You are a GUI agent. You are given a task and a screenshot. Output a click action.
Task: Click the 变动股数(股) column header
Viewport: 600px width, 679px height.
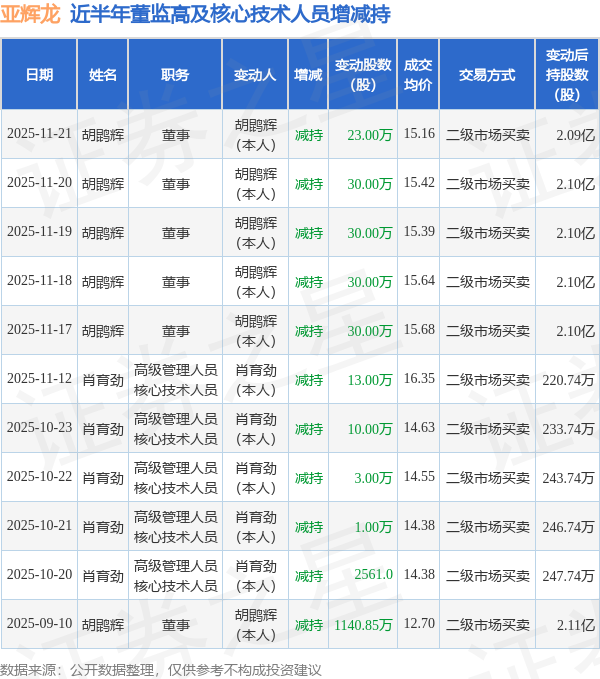363,74
